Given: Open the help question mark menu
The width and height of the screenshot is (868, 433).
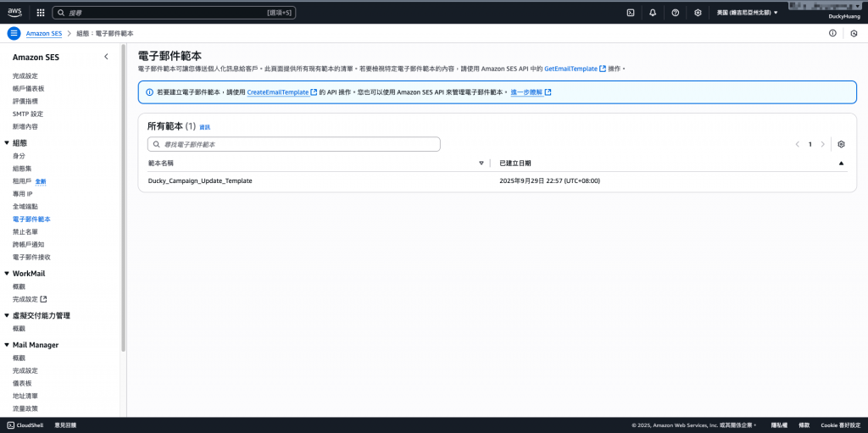Looking at the screenshot, I should coord(676,12).
